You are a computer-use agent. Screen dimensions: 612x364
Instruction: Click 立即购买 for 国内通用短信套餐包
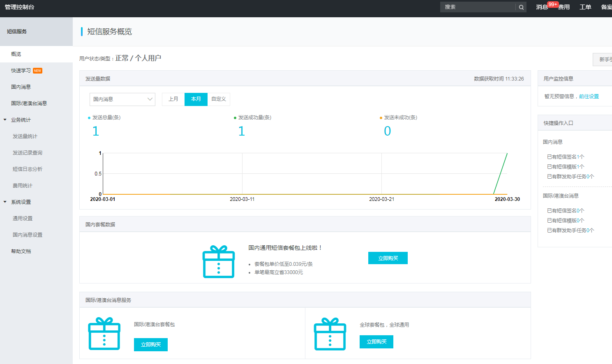click(388, 258)
